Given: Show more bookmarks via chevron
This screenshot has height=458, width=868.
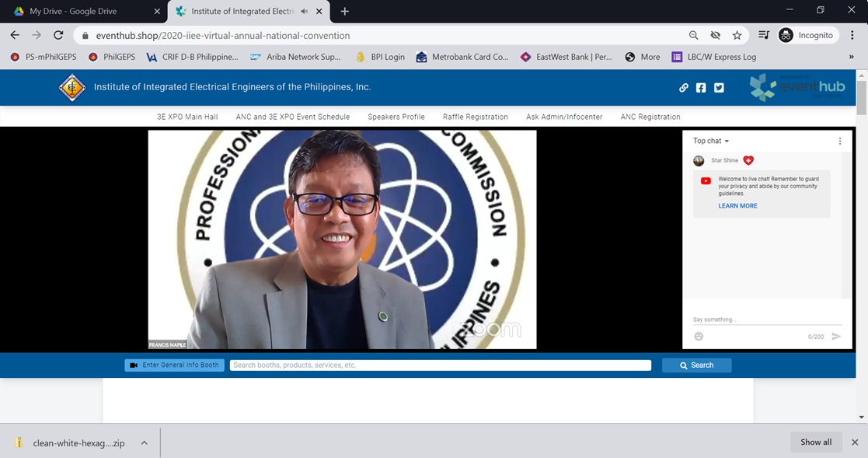Looking at the screenshot, I should click(x=851, y=57).
